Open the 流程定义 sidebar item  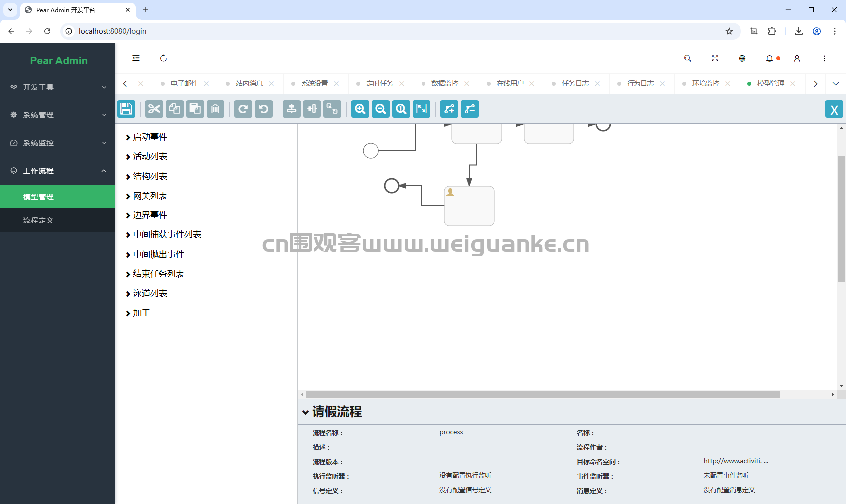[x=58, y=220]
